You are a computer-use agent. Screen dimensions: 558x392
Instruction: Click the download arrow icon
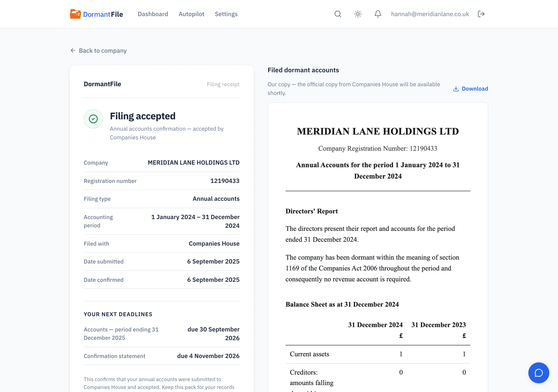[x=456, y=89]
